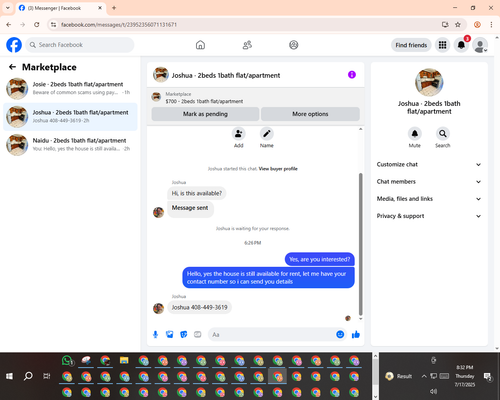Select message 'Yes, are you interested?'
Screen dimensions: 500x400
[x=320, y=259]
